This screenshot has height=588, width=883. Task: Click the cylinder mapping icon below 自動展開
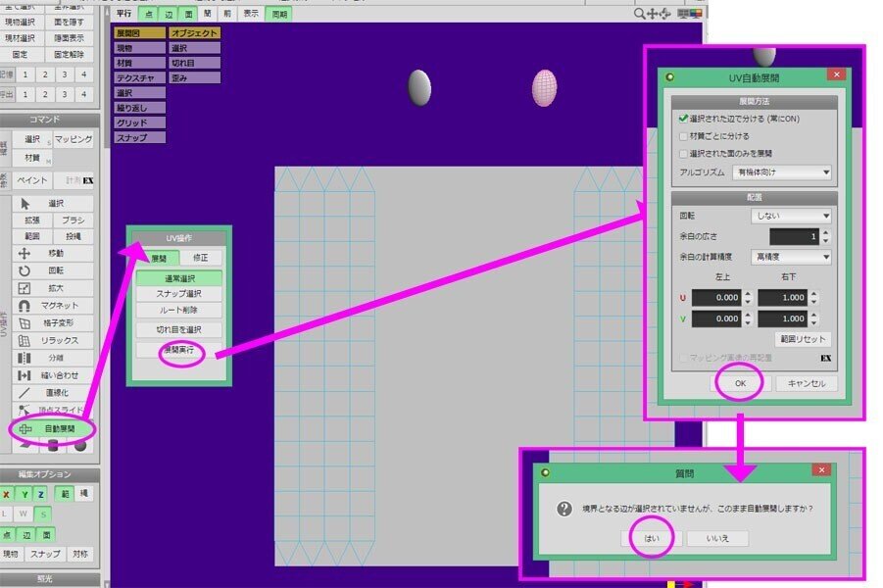point(54,446)
